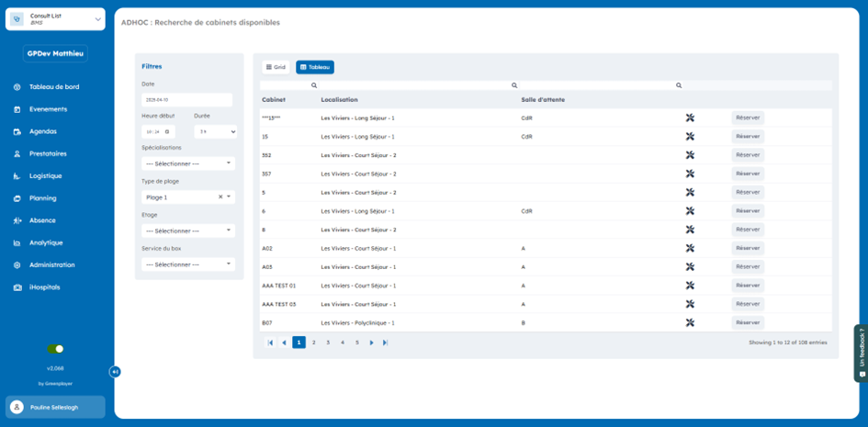This screenshot has height=427, width=868.
Task: Click the Date input field
Action: pos(186,99)
